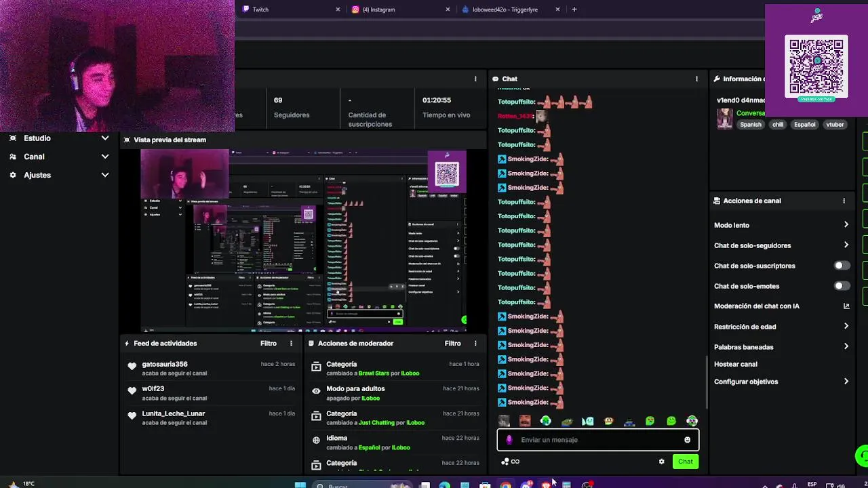Screen dimensions: 868x488
Task: Click the Windows taskbar search box
Action: [x=363, y=485]
